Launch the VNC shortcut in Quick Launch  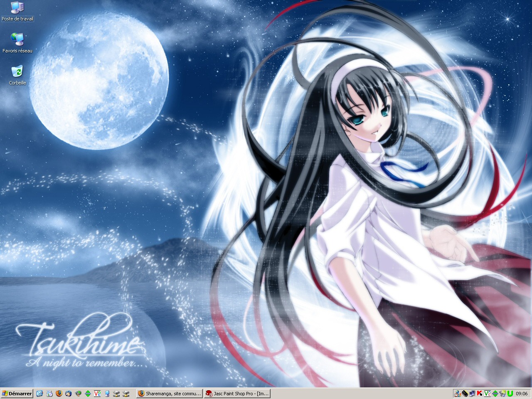coord(97,393)
